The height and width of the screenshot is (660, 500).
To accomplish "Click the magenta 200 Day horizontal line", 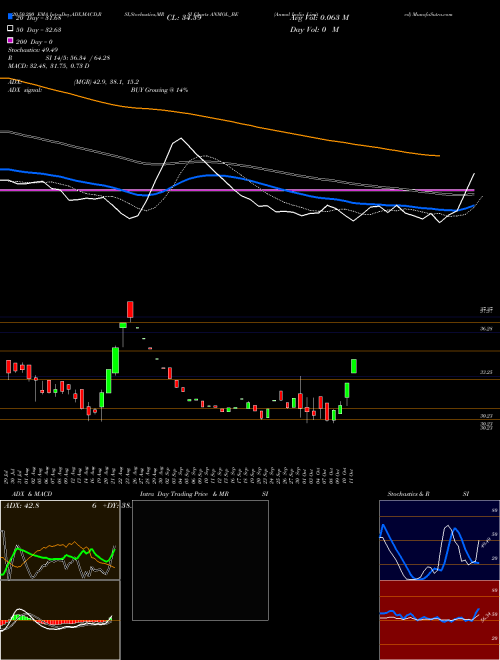I will click(x=237, y=190).
